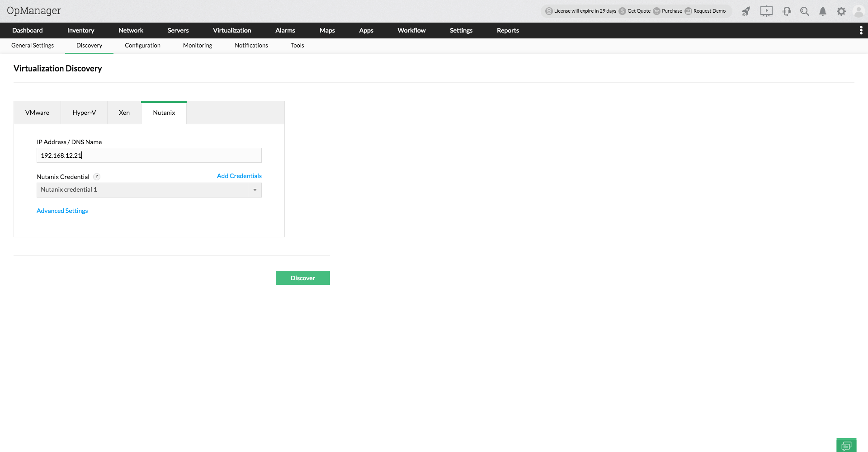The image size is (868, 452).
Task: Click the Discover button
Action: 303,278
